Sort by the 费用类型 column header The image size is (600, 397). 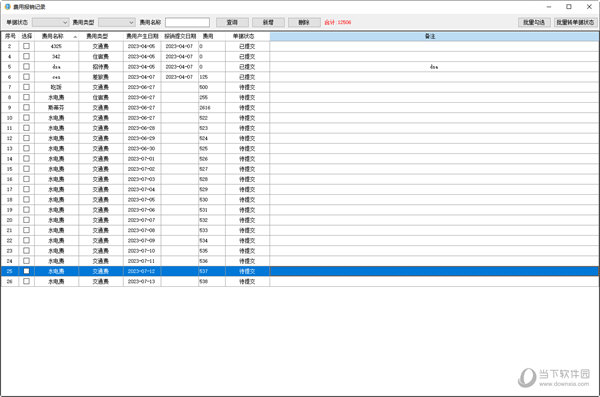pos(101,36)
